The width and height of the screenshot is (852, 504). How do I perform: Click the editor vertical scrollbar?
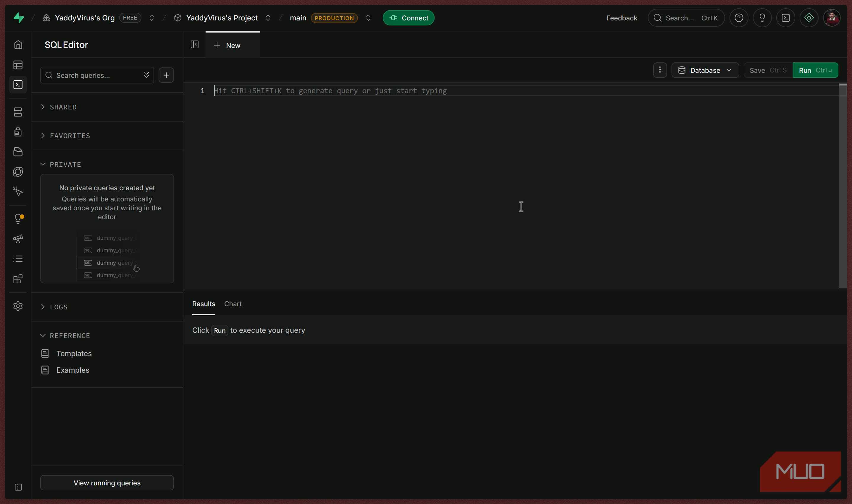[x=843, y=186]
